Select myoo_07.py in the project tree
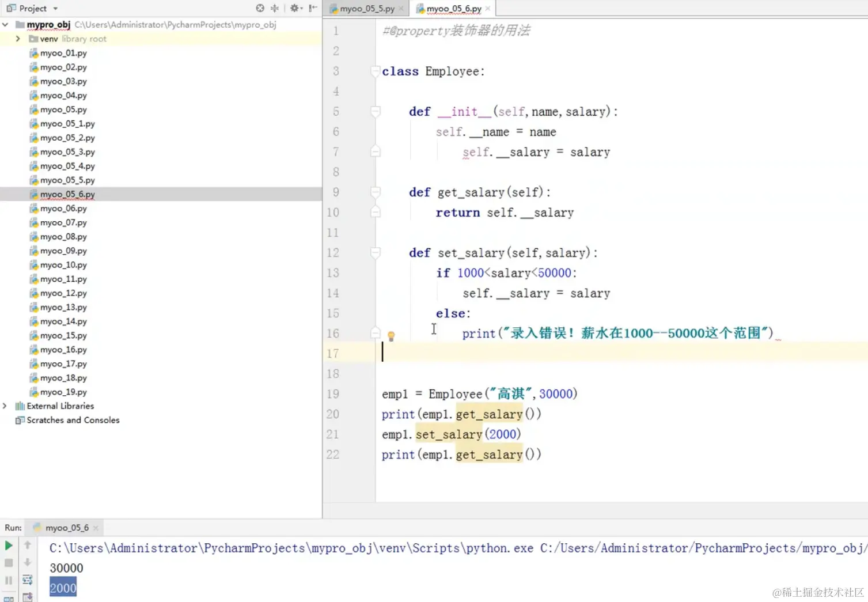 point(63,223)
